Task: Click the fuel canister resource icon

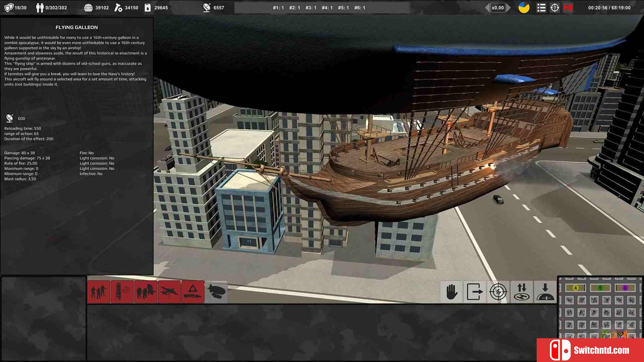Action: click(x=148, y=7)
